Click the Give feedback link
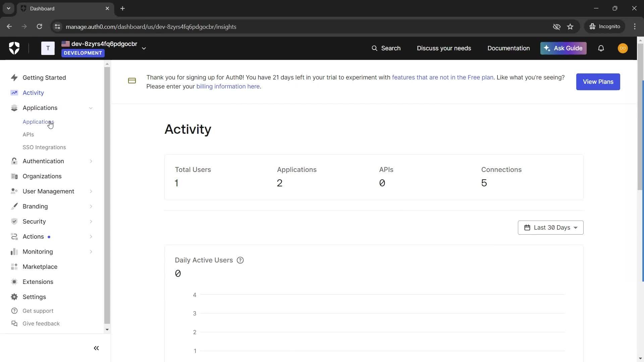Screen dimensions: 644x362 (x=41, y=324)
